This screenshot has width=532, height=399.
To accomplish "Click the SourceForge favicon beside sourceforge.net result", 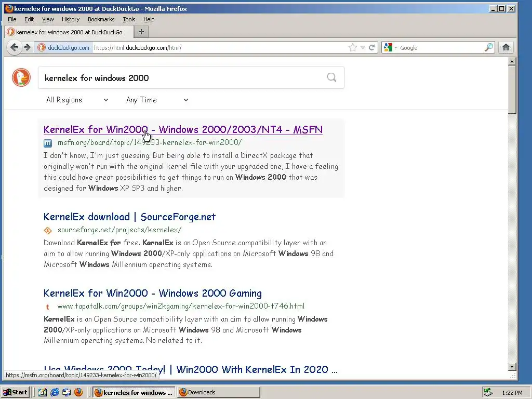I will click(x=48, y=230).
